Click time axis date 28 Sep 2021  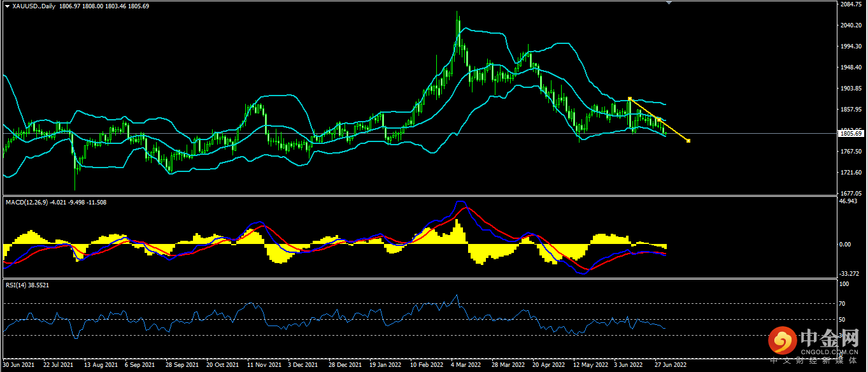pyautogui.click(x=181, y=366)
